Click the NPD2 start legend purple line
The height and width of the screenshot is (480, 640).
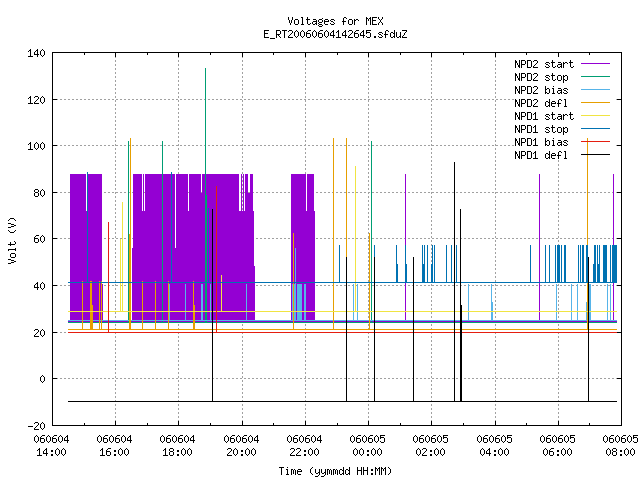click(595, 64)
